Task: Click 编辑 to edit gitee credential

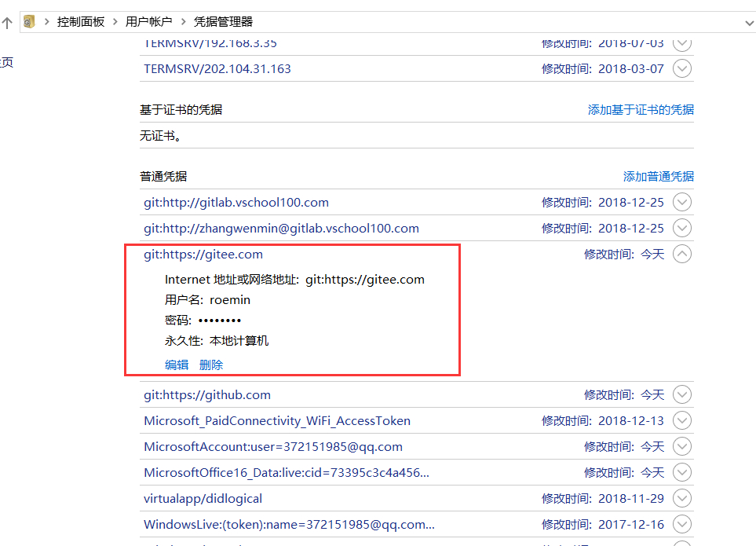Action: tap(177, 365)
